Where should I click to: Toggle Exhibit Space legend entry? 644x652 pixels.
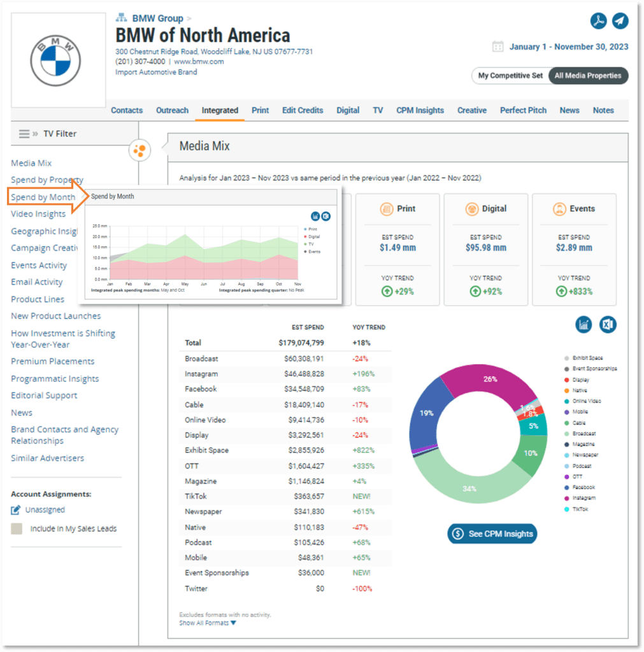[583, 358]
